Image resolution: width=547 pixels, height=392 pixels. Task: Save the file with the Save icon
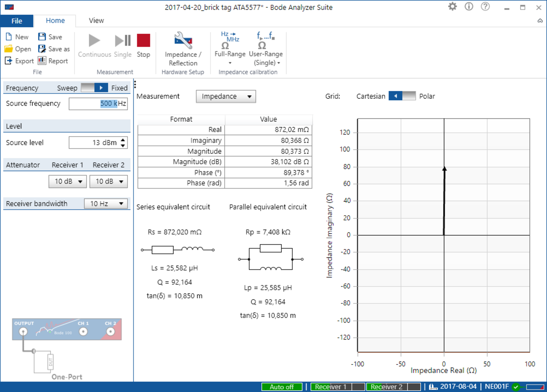42,37
